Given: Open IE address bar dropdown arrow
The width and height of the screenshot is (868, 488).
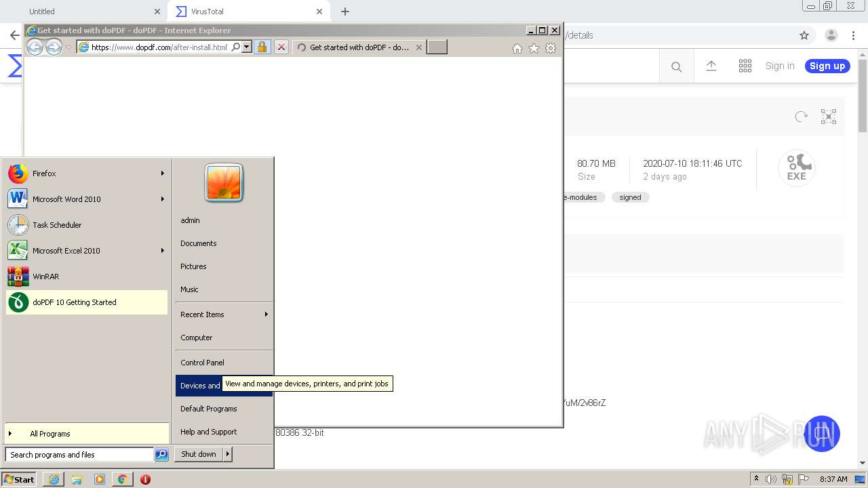Looking at the screenshot, I should pos(246,47).
